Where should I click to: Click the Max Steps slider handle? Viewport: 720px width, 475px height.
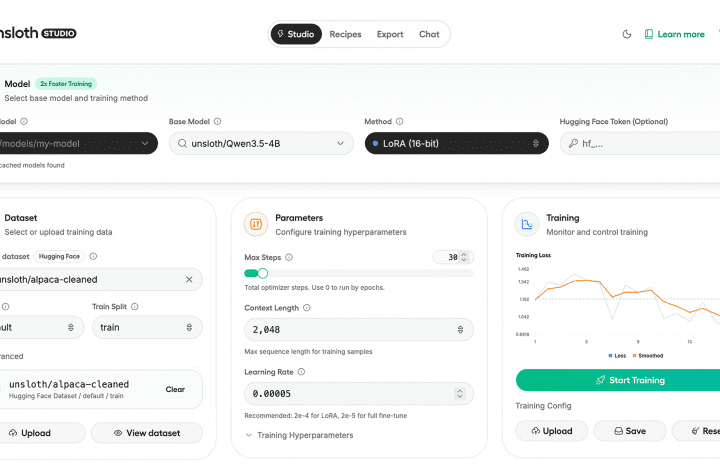[263, 273]
